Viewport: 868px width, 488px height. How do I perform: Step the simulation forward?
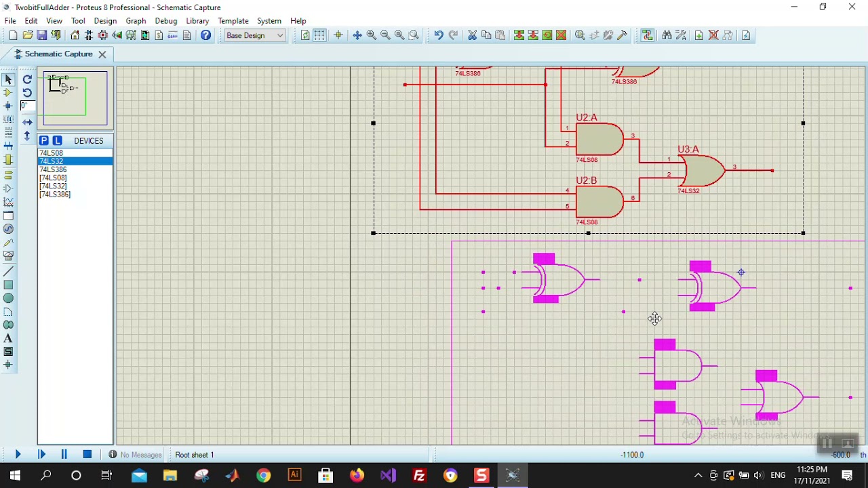click(x=41, y=455)
